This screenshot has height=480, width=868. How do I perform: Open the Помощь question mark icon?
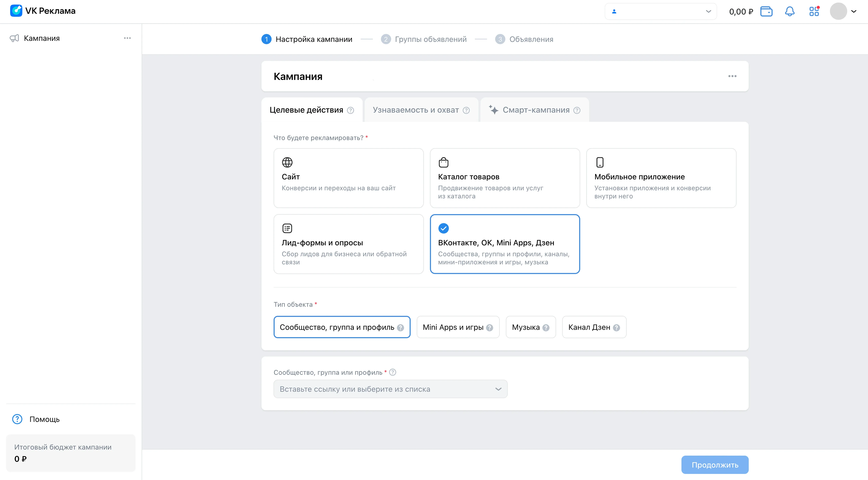point(17,419)
